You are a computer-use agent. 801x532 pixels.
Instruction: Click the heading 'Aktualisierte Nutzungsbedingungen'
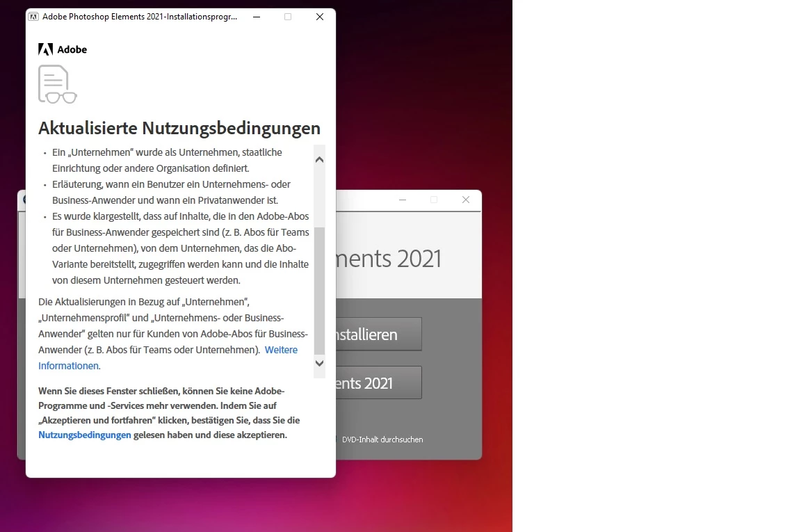click(x=179, y=128)
